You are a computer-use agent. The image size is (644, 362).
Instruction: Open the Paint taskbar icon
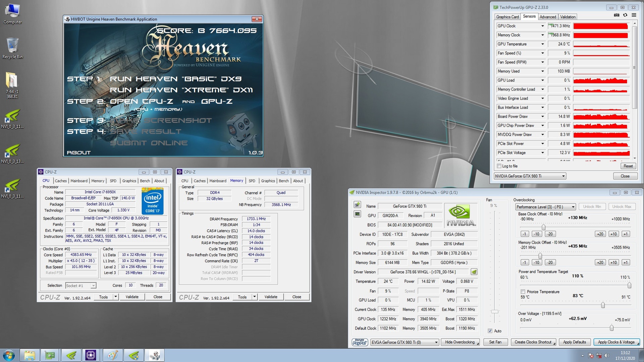[x=112, y=355]
